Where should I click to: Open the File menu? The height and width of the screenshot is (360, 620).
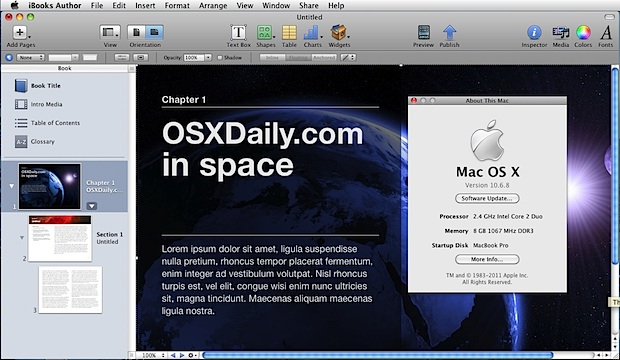coord(97,6)
